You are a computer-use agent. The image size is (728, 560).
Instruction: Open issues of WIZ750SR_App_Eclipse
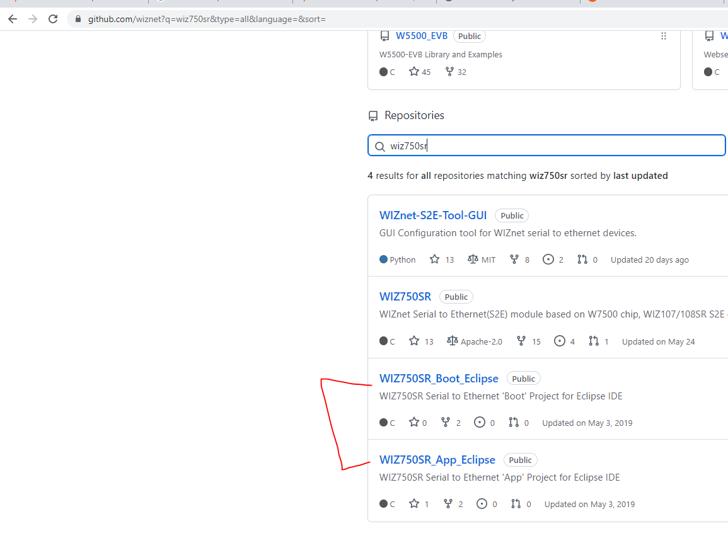(x=487, y=504)
